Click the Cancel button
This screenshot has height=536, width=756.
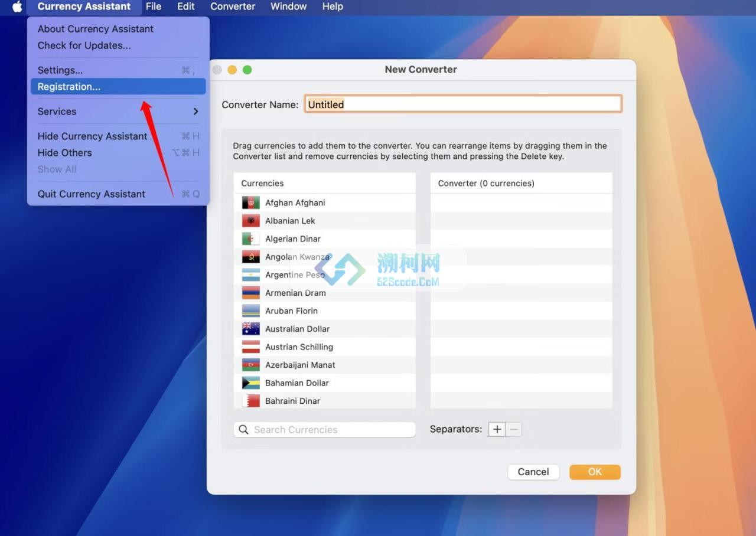tap(533, 472)
